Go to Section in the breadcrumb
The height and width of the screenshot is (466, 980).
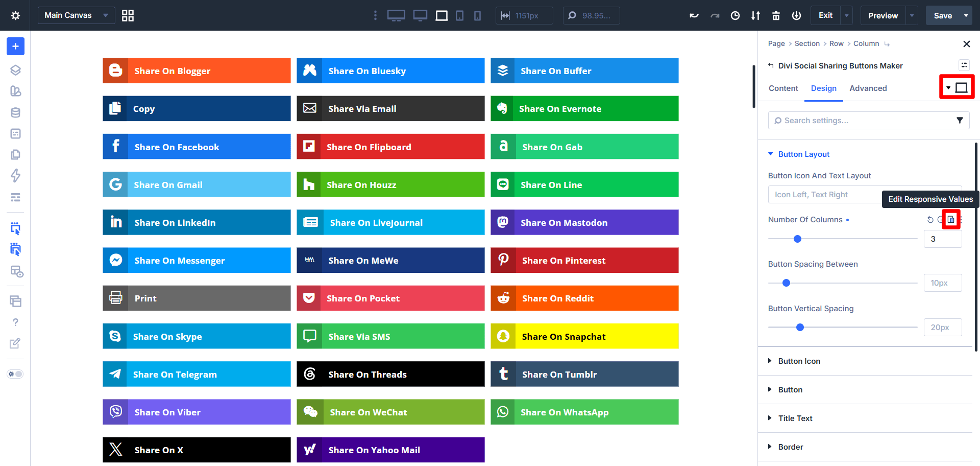click(807, 44)
